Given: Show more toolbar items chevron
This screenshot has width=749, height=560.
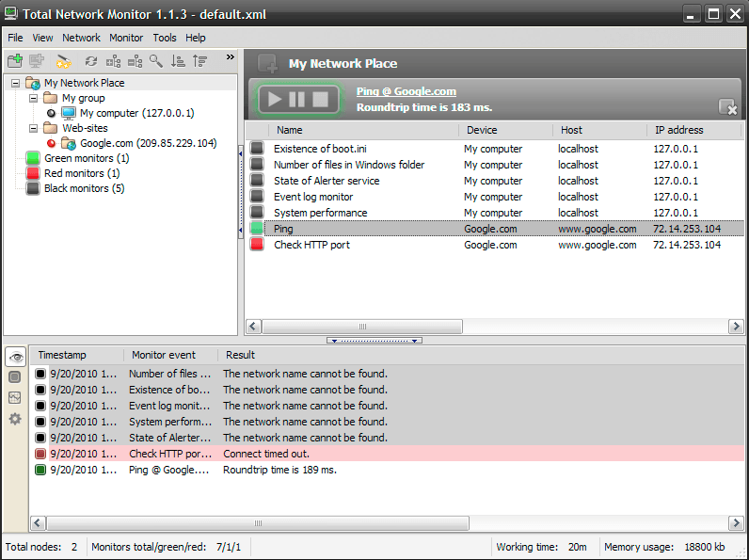Looking at the screenshot, I should click(x=231, y=57).
